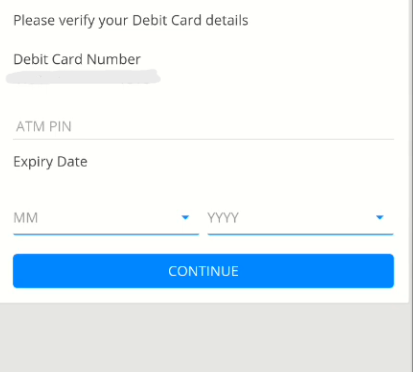
Task: Select the YYYY placeholder text
Action: coord(223,218)
